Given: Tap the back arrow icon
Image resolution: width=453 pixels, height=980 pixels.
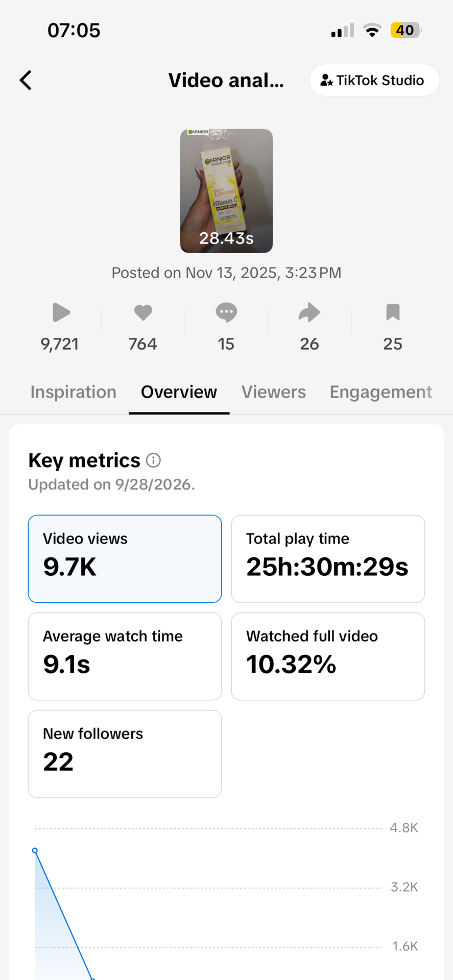Looking at the screenshot, I should [x=26, y=80].
